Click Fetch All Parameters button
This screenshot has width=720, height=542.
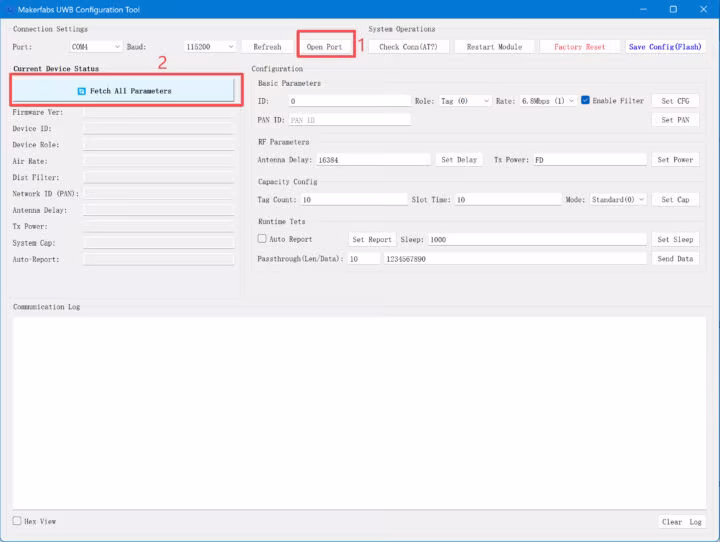[124, 90]
